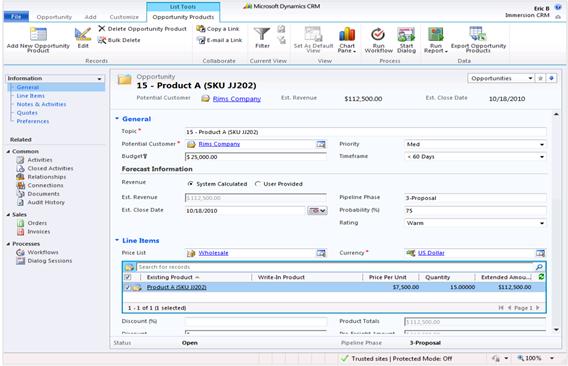The image size is (568, 366).
Task: Toggle the select-all checkbox in the grid header
Action: (x=128, y=277)
